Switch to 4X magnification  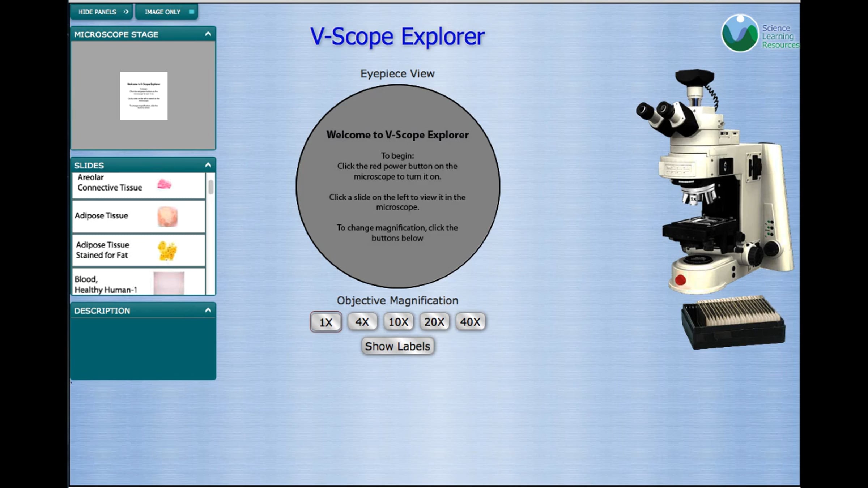(362, 321)
